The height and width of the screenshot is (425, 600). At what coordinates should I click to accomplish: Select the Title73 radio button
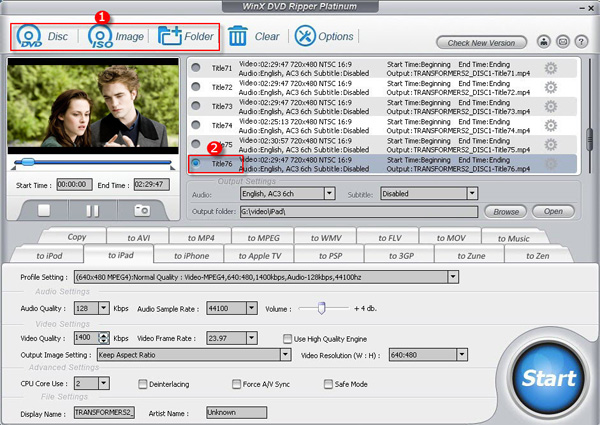(196, 106)
